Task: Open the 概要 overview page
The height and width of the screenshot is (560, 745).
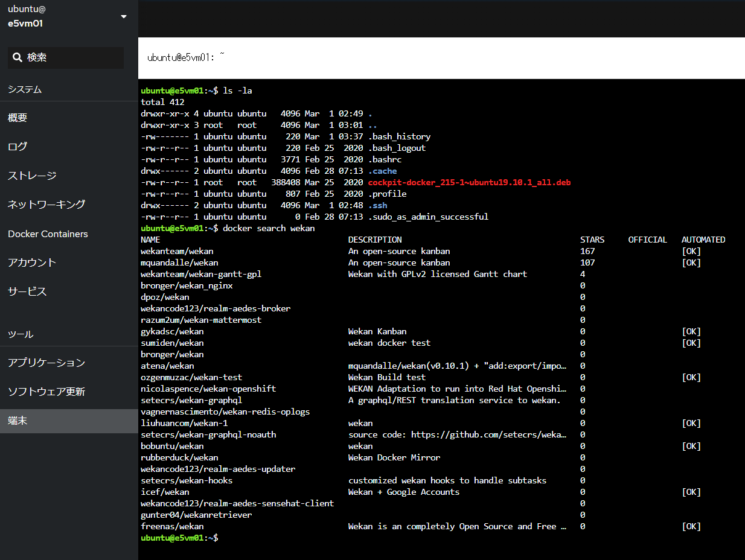Action: (69, 118)
